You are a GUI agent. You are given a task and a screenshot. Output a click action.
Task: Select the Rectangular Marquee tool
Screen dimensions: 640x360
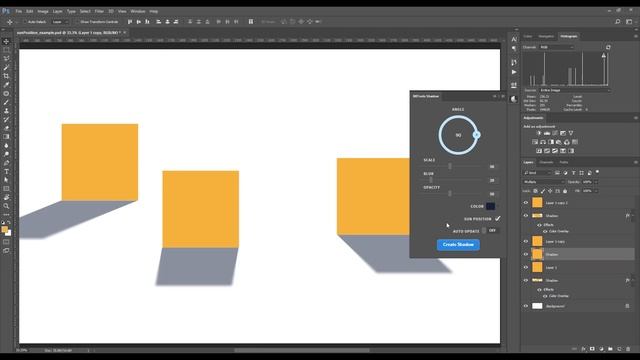coord(6,50)
